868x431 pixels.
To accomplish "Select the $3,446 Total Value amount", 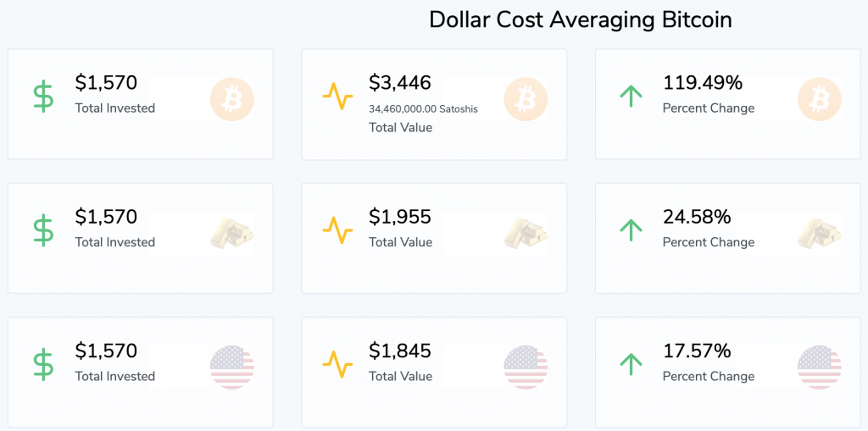I will [x=400, y=83].
